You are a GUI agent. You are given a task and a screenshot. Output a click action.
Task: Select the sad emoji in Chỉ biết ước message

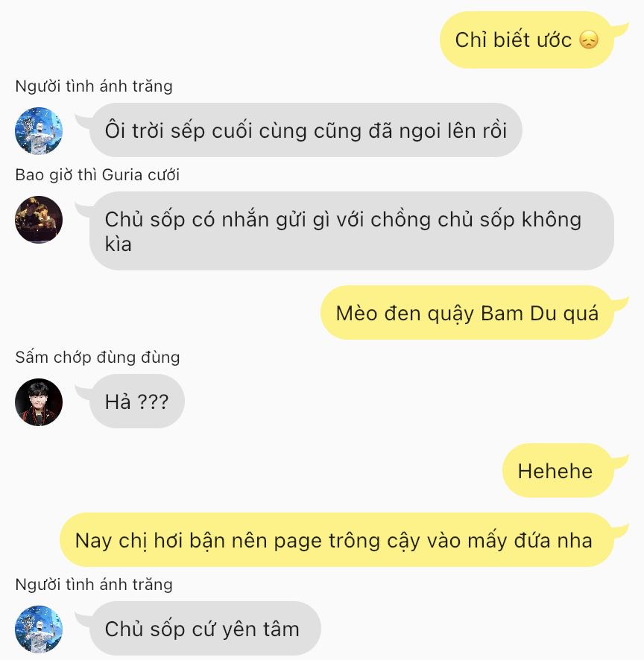[x=588, y=40]
